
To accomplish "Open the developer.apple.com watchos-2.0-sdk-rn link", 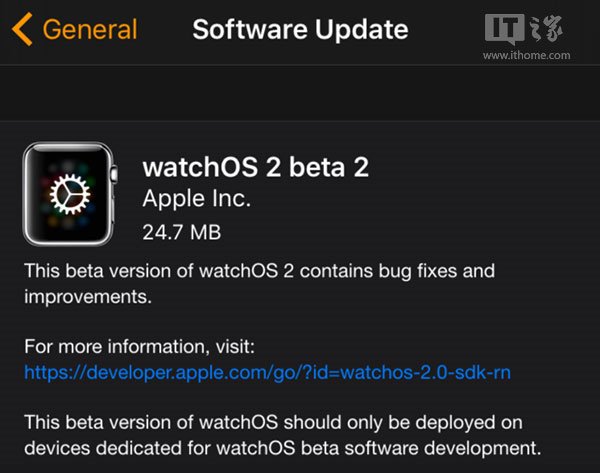I will (267, 372).
